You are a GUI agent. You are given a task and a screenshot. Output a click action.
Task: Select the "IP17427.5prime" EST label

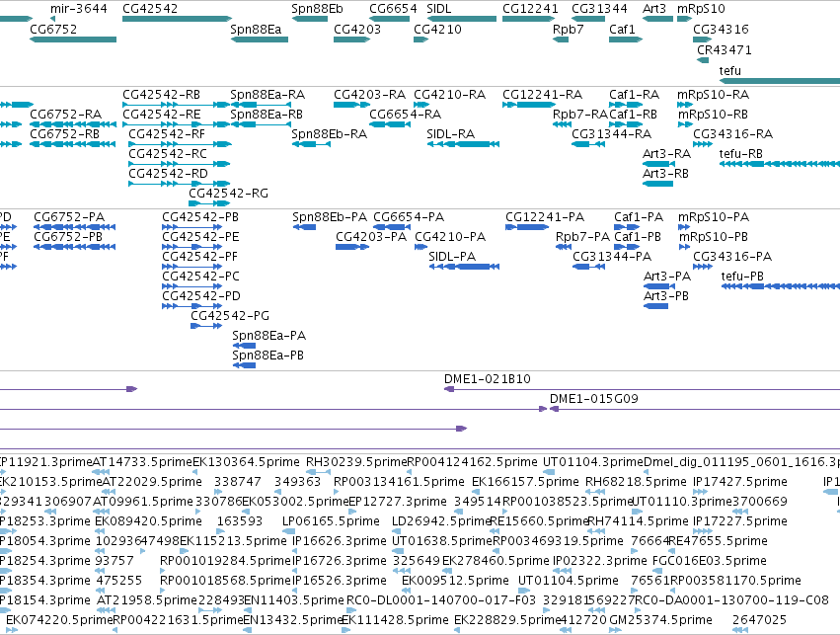(x=740, y=482)
